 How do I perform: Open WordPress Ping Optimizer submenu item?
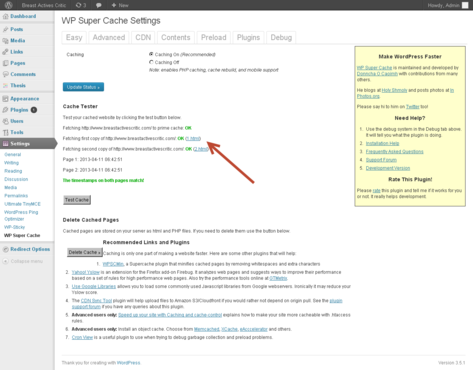point(21,215)
